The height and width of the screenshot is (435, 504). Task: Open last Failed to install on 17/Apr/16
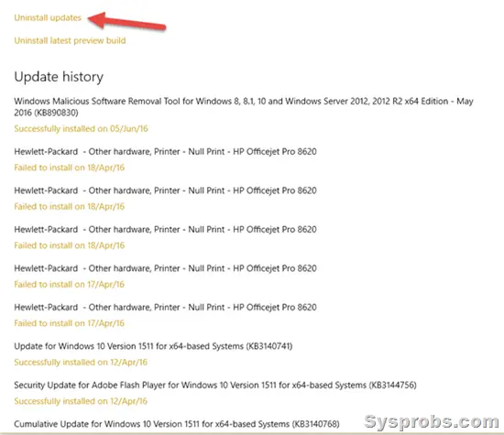coord(69,323)
